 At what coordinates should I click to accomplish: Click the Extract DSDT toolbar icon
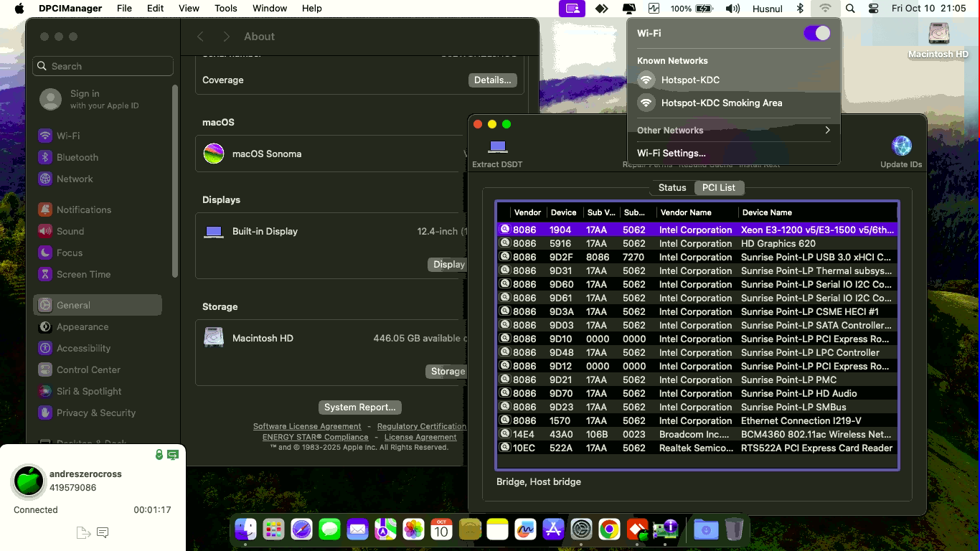pos(497,147)
